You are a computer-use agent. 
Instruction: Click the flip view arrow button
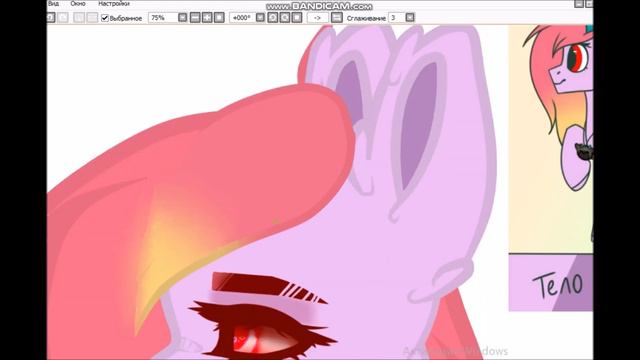pos(317,18)
